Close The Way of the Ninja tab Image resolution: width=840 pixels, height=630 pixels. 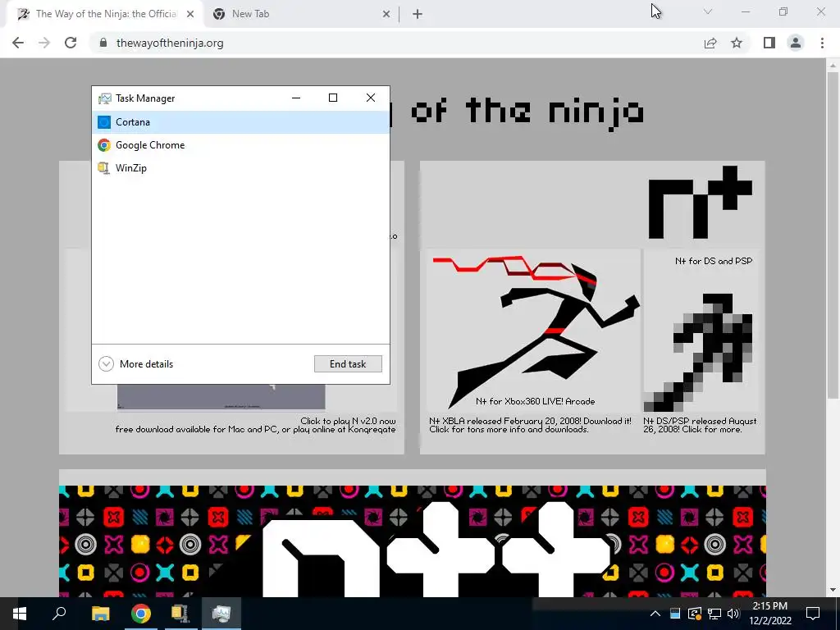(x=190, y=15)
